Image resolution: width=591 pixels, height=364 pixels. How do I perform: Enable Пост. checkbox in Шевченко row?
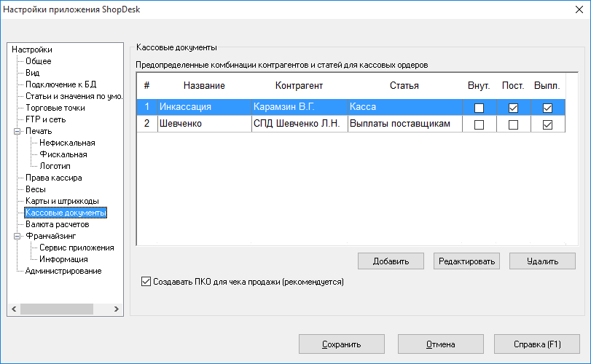pyautogui.click(x=513, y=124)
